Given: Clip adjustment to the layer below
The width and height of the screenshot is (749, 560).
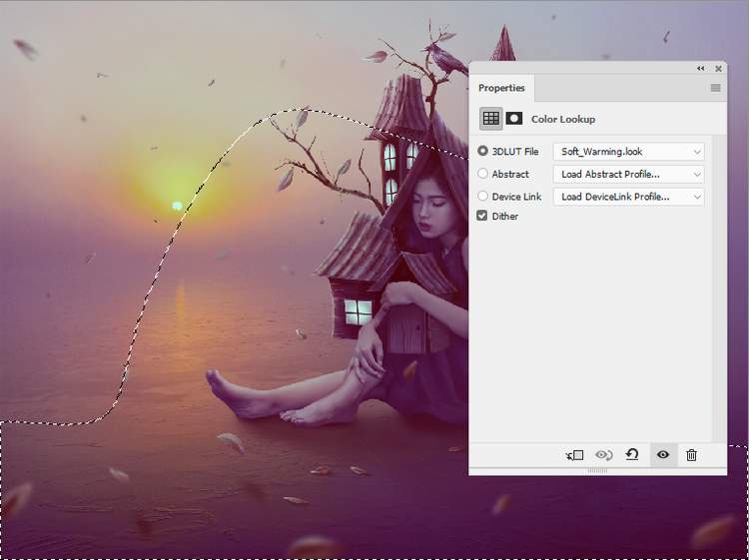Looking at the screenshot, I should pos(574,455).
